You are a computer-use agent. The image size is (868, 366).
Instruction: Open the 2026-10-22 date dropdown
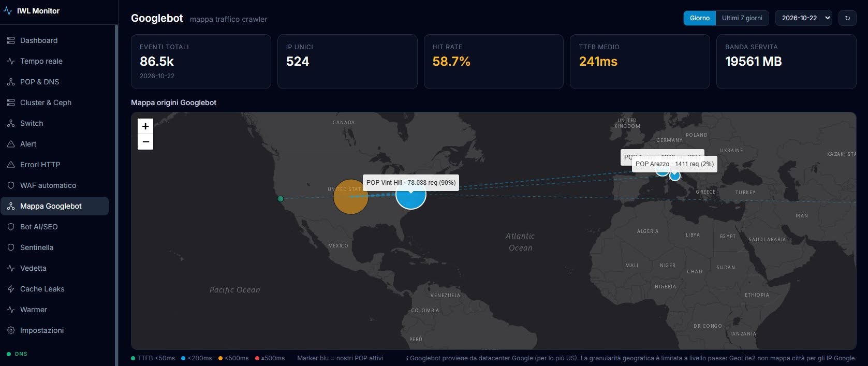pyautogui.click(x=804, y=18)
